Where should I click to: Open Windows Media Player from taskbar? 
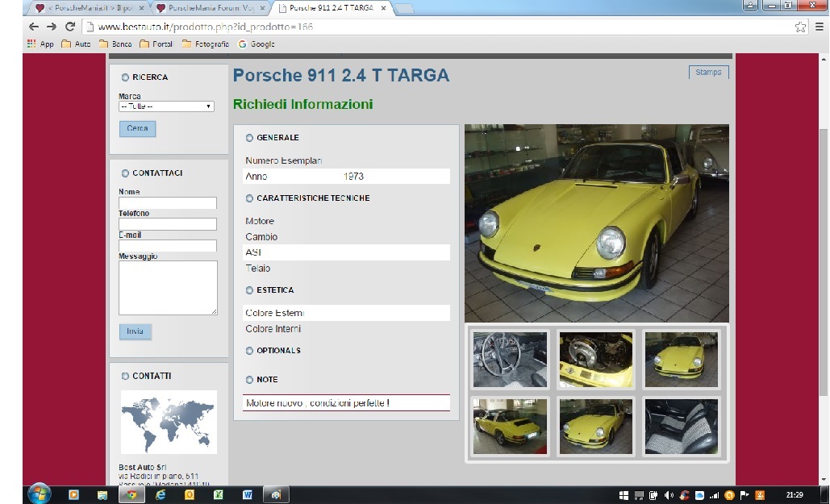pyautogui.click(x=73, y=495)
